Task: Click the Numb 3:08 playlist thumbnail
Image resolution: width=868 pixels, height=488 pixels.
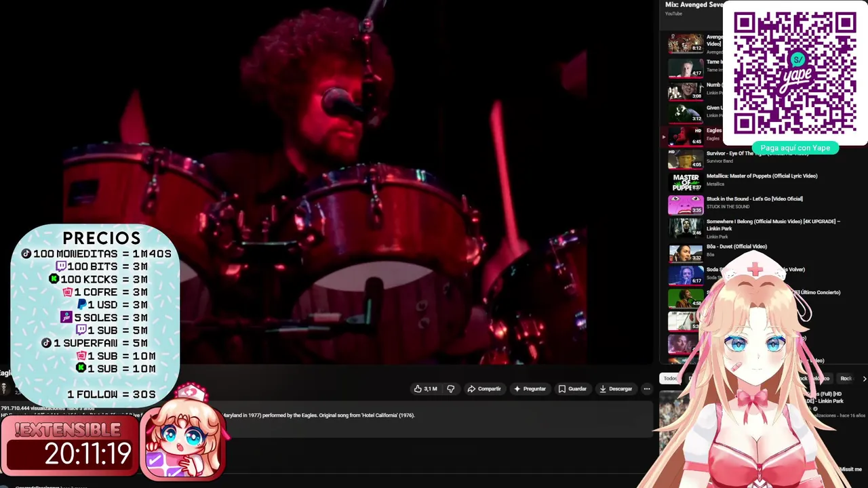Action: (x=686, y=90)
